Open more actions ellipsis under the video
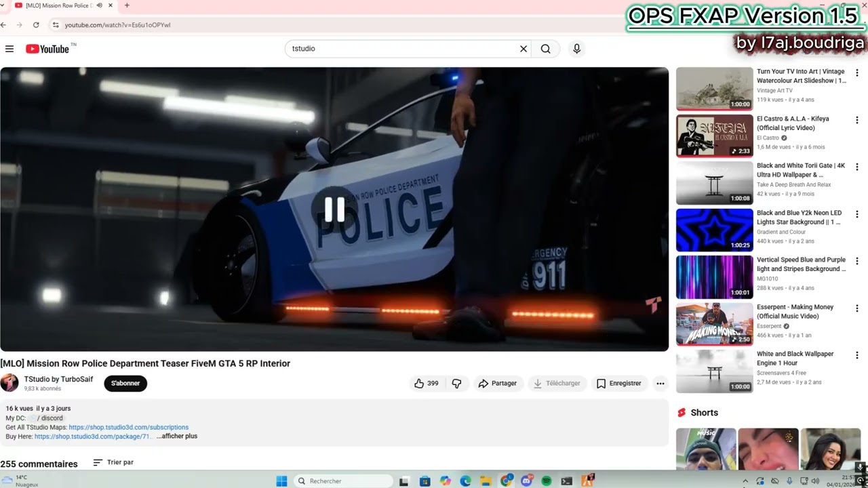This screenshot has height=488, width=868. tap(660, 384)
